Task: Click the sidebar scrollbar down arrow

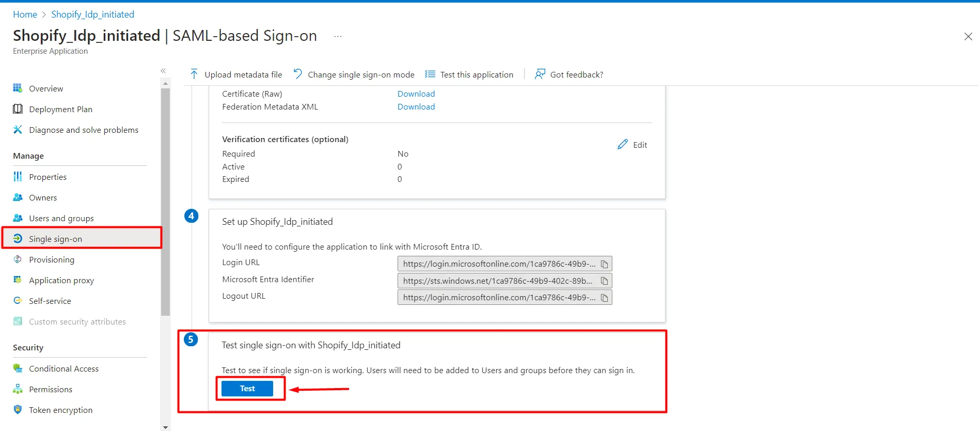Action: click(x=165, y=427)
